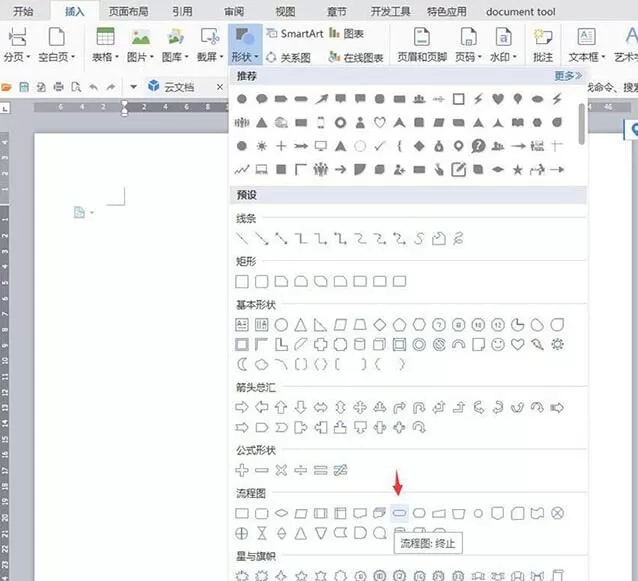
Task: Open the 水印 watermark dropdown
Action: point(503,45)
